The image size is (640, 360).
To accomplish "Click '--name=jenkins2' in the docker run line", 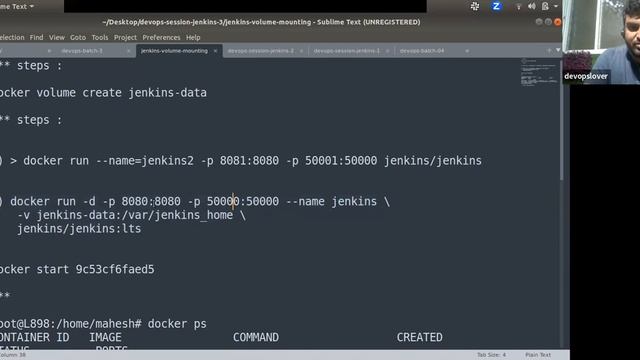I will 144,161.
